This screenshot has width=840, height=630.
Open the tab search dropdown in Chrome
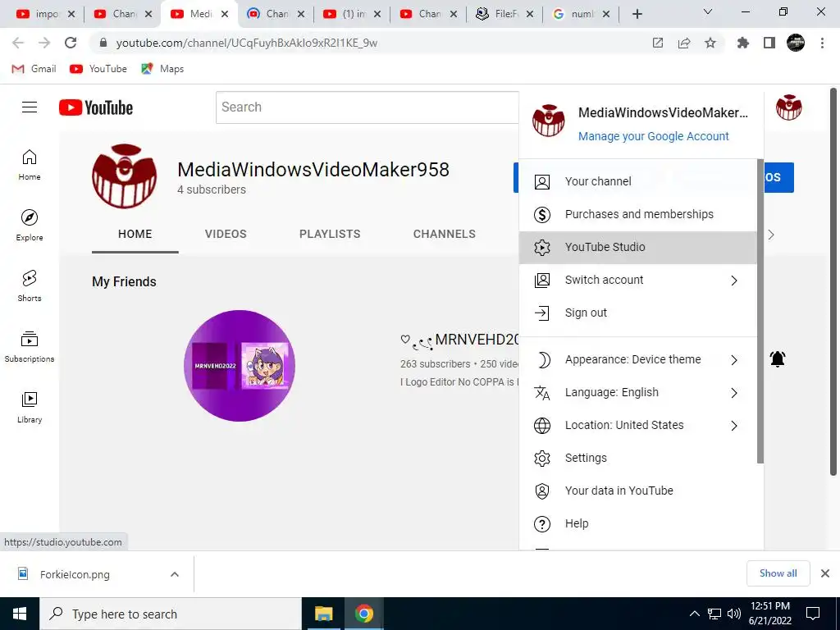pyautogui.click(x=708, y=11)
